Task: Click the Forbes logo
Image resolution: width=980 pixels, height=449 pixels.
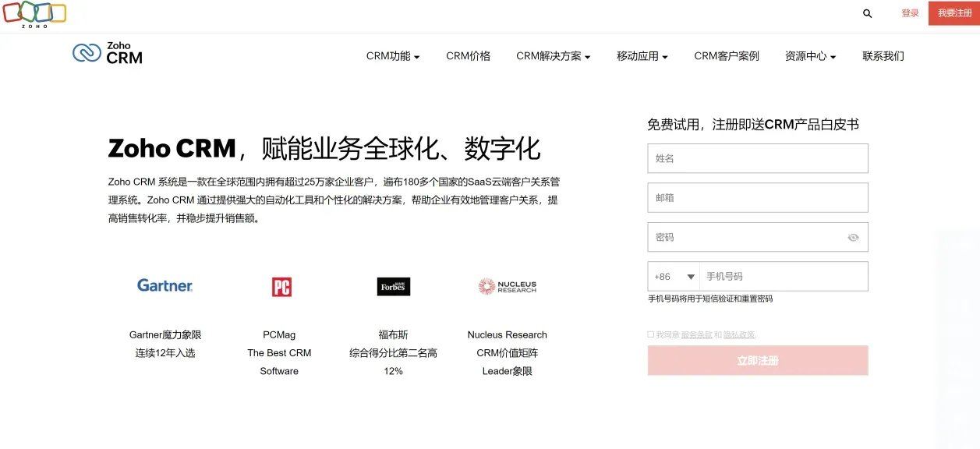Action: 393,287
